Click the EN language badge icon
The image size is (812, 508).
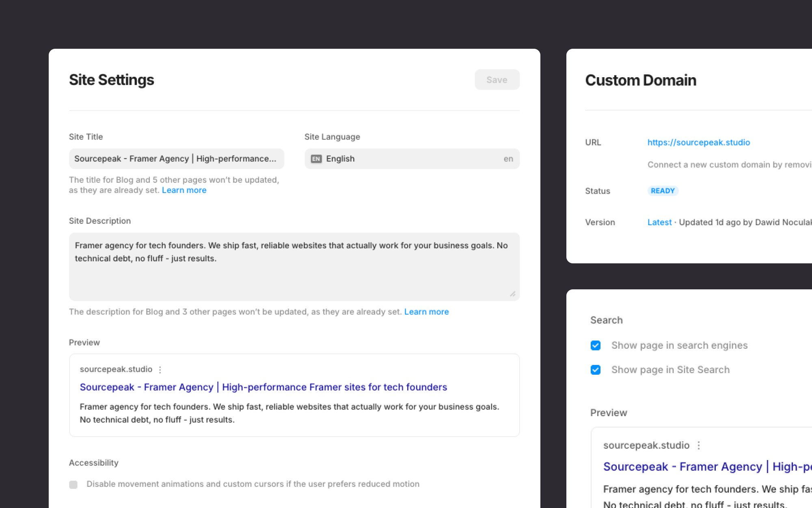coord(316,159)
